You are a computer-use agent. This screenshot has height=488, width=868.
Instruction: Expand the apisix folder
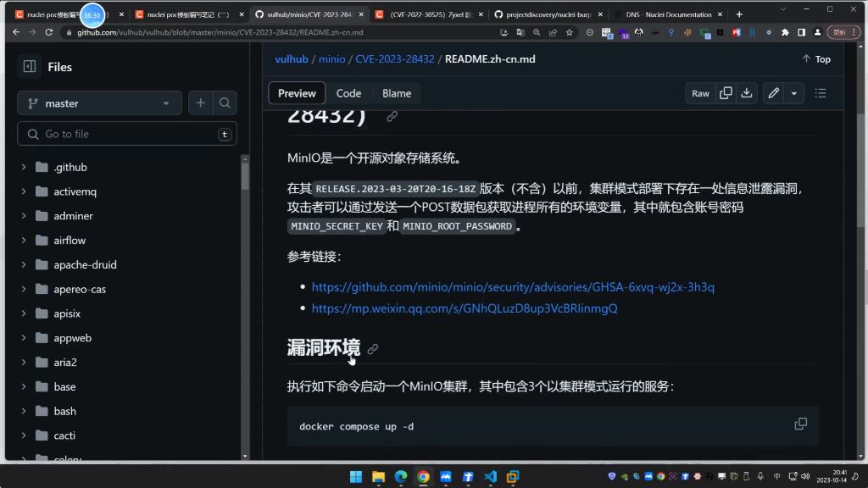24,313
